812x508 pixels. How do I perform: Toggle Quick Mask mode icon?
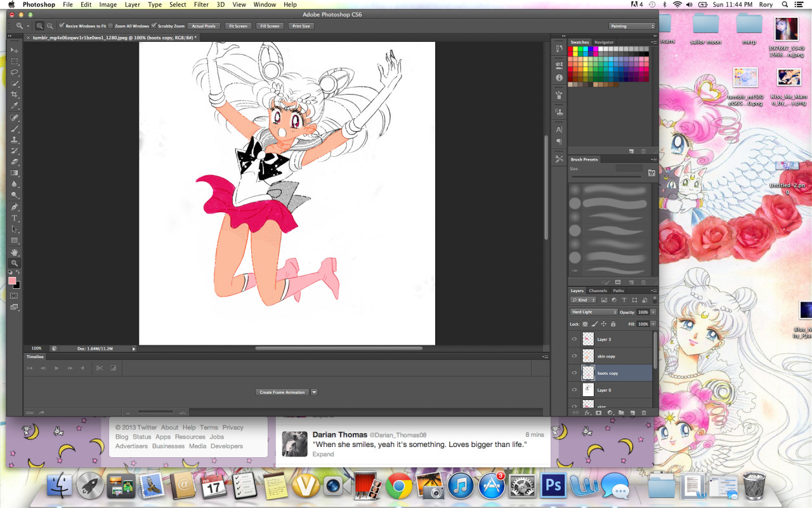[x=14, y=296]
